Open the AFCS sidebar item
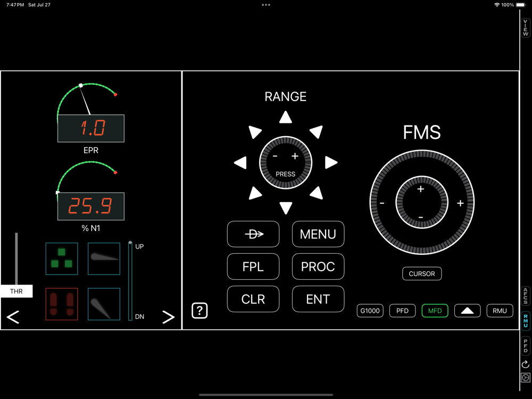This screenshot has height=399, width=532. pos(526,296)
